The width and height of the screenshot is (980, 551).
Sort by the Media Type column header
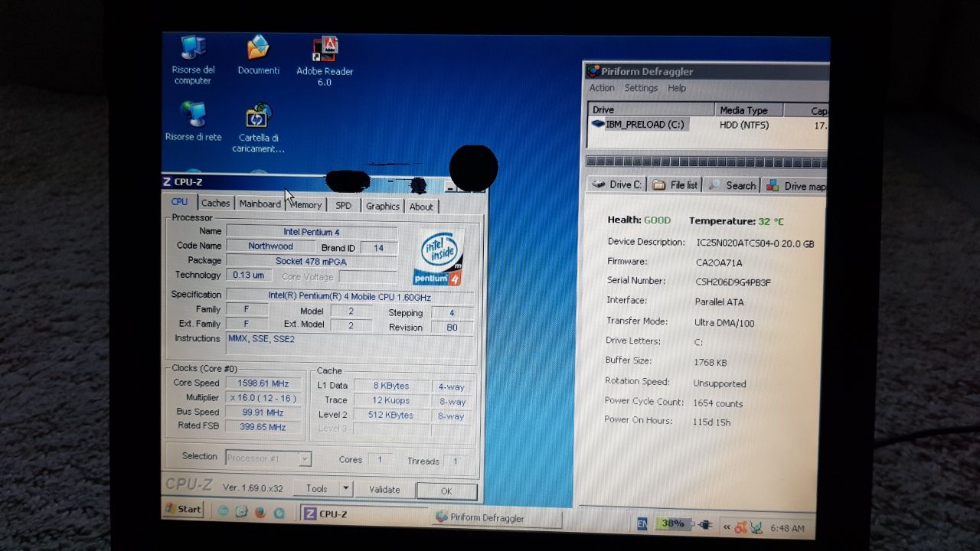749,110
